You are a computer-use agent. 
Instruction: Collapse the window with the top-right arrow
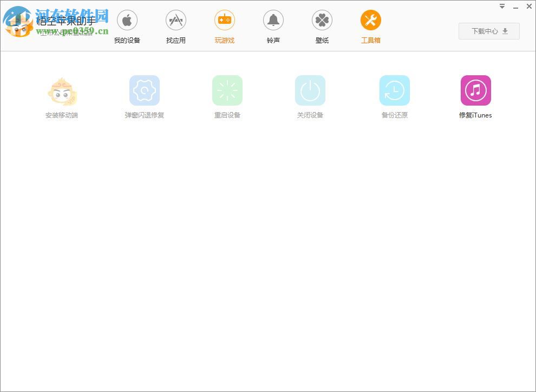(x=501, y=6)
